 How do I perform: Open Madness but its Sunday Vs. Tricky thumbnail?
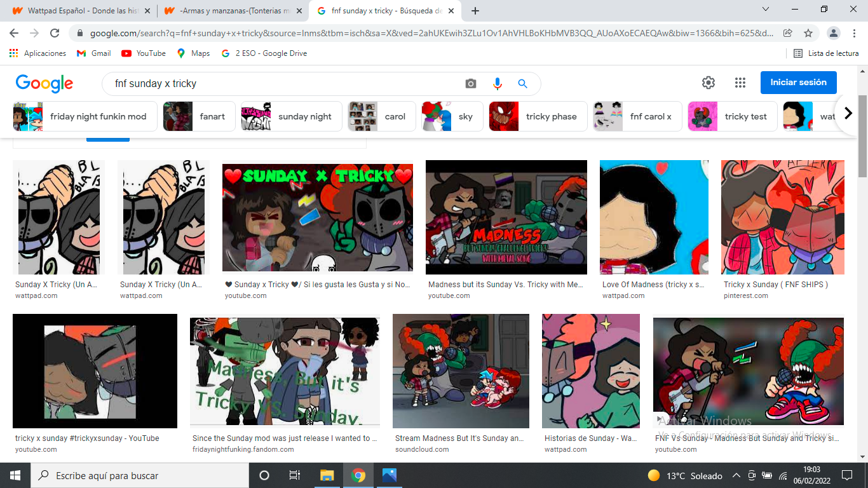click(506, 217)
